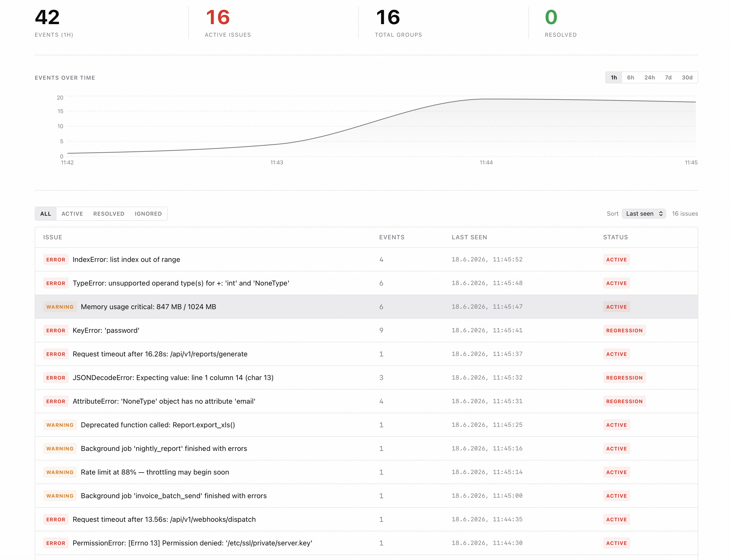Click ACTIVE status on IndexError row
The width and height of the screenshot is (730, 560).
[x=616, y=260]
